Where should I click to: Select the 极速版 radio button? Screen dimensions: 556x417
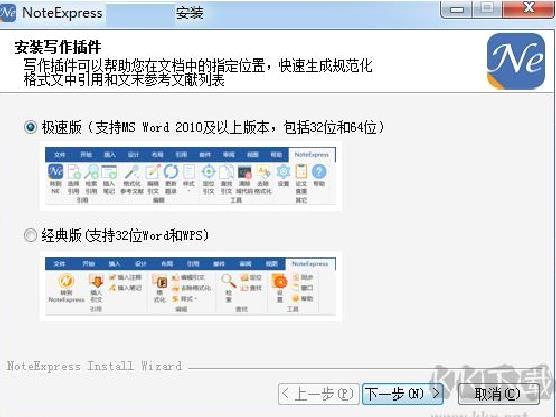coord(30,127)
